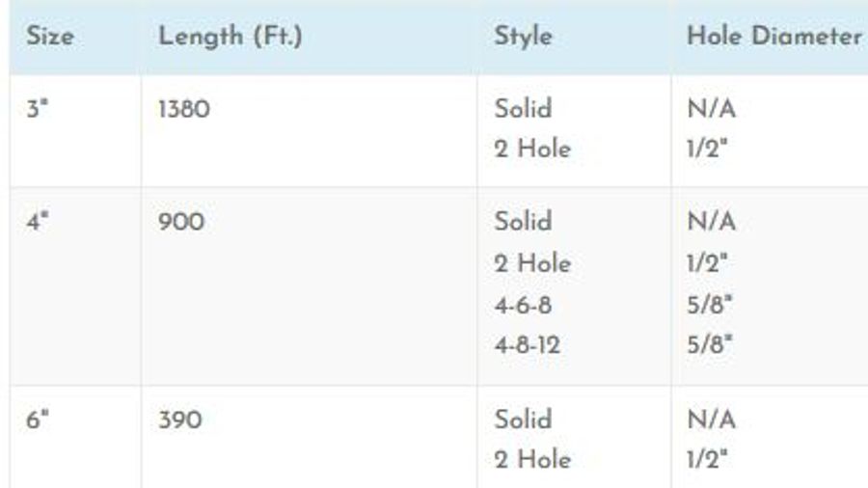This screenshot has height=488, width=868.
Task: Select the 6" size cell
Action: pyautogui.click(x=37, y=420)
